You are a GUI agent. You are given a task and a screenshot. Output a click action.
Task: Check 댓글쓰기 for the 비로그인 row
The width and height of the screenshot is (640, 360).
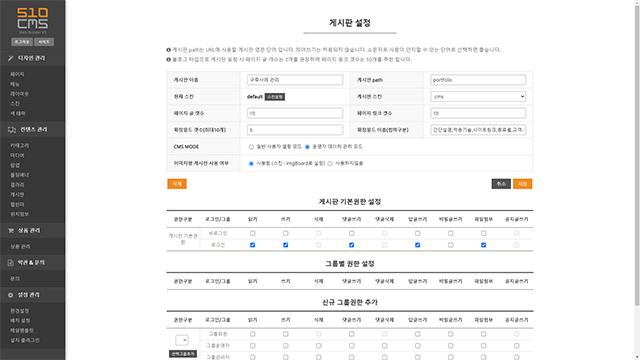351,233
